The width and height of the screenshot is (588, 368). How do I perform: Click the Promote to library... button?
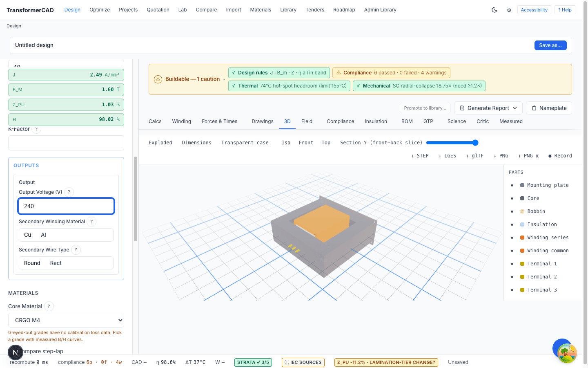click(x=425, y=108)
